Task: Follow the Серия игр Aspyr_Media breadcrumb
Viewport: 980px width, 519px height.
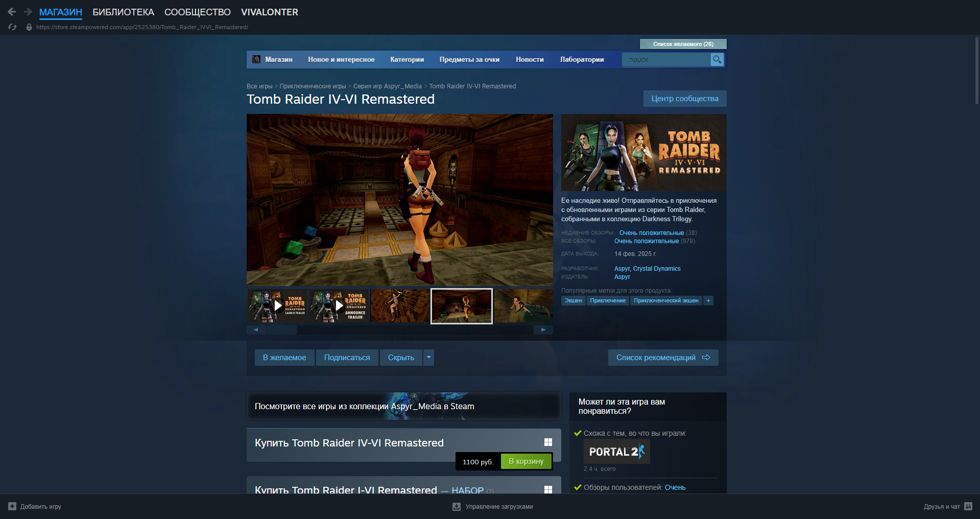Action: pos(388,86)
